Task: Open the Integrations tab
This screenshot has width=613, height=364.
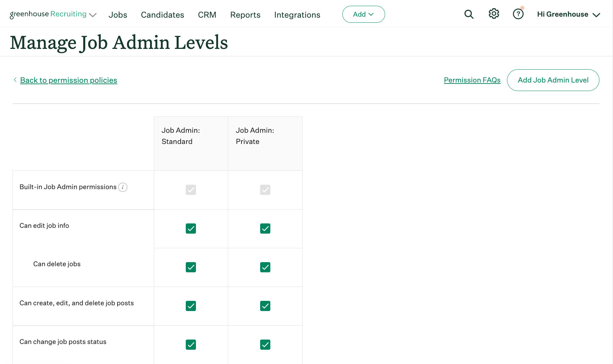Action: click(297, 15)
